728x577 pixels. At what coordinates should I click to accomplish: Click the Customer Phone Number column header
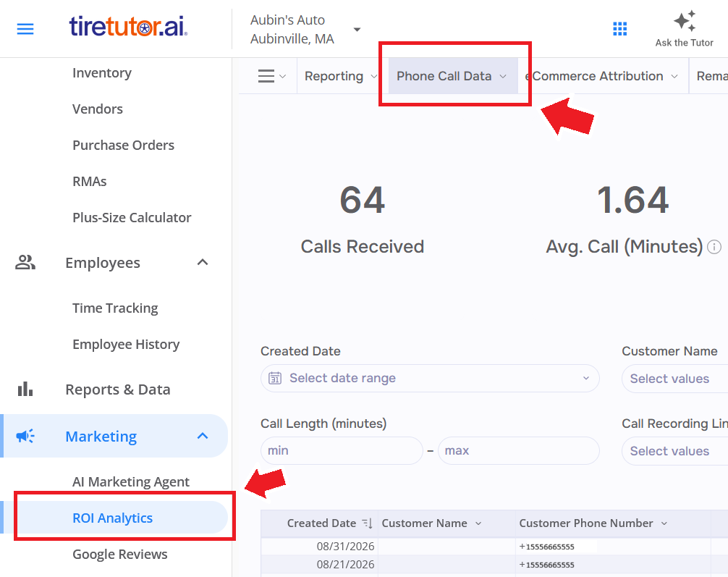tap(586, 523)
